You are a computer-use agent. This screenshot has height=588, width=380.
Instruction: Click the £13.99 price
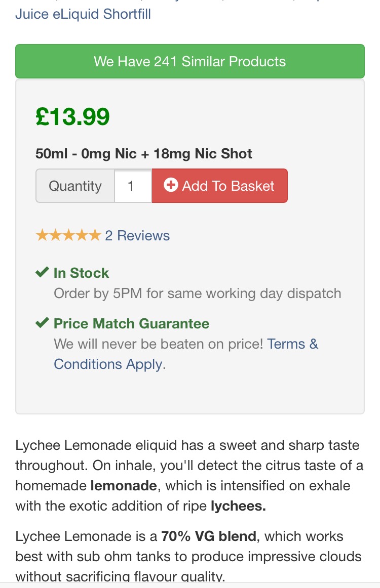click(72, 117)
